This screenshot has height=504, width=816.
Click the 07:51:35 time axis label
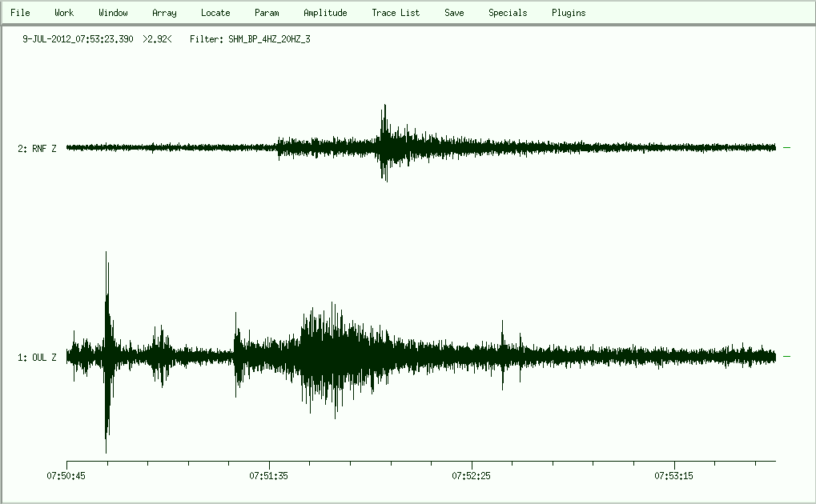coord(269,476)
